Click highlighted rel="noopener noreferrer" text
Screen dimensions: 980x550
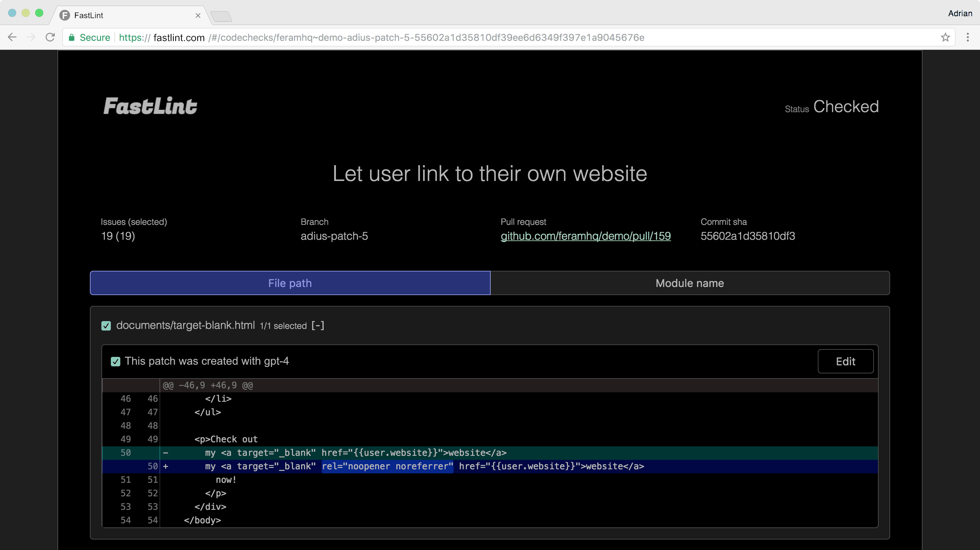click(x=387, y=466)
